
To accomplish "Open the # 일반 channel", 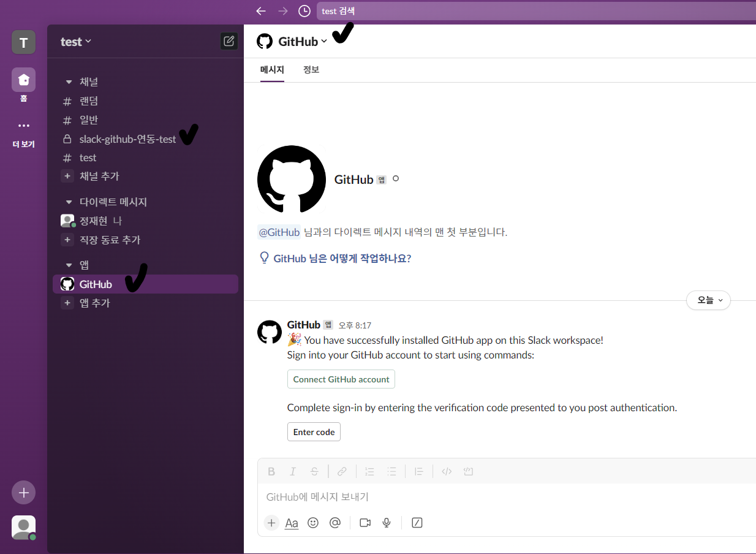I will click(145, 120).
